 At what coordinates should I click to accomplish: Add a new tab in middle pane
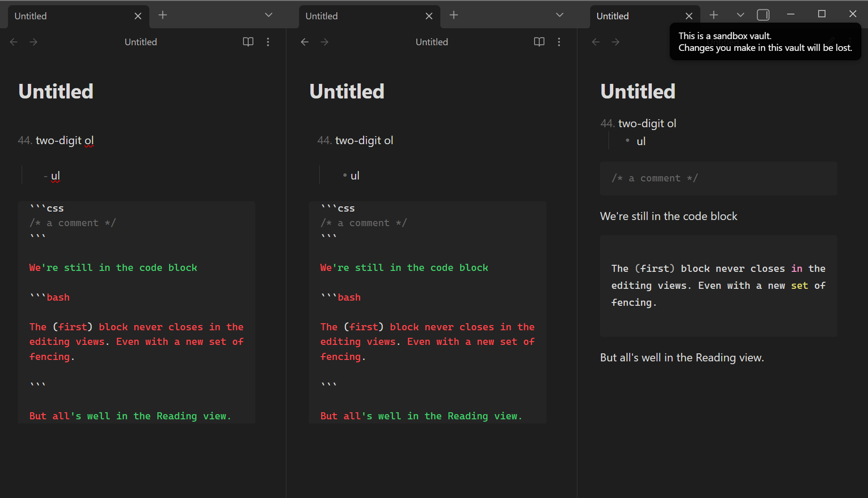tap(454, 15)
